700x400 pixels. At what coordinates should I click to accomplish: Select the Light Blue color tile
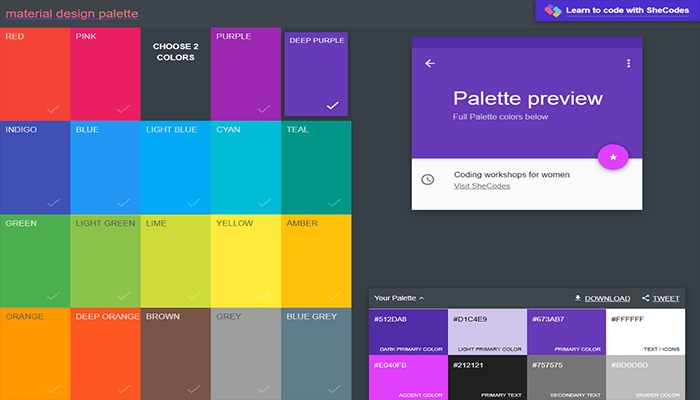[x=175, y=167]
